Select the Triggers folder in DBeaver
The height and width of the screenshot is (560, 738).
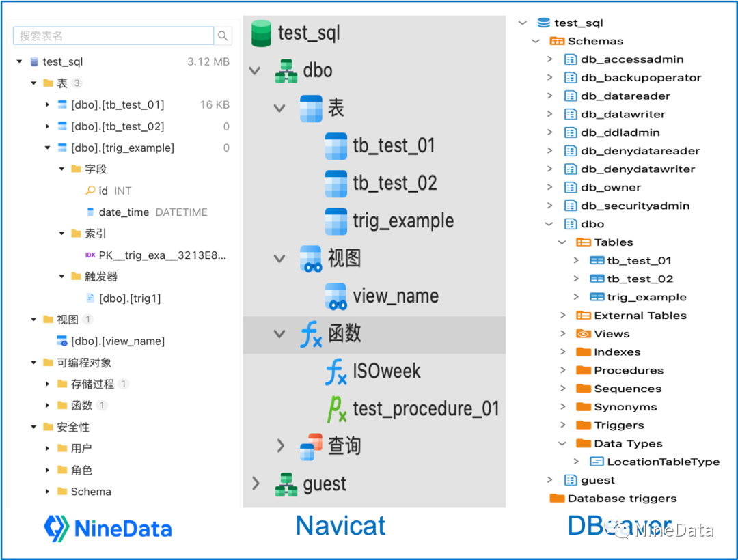619,425
